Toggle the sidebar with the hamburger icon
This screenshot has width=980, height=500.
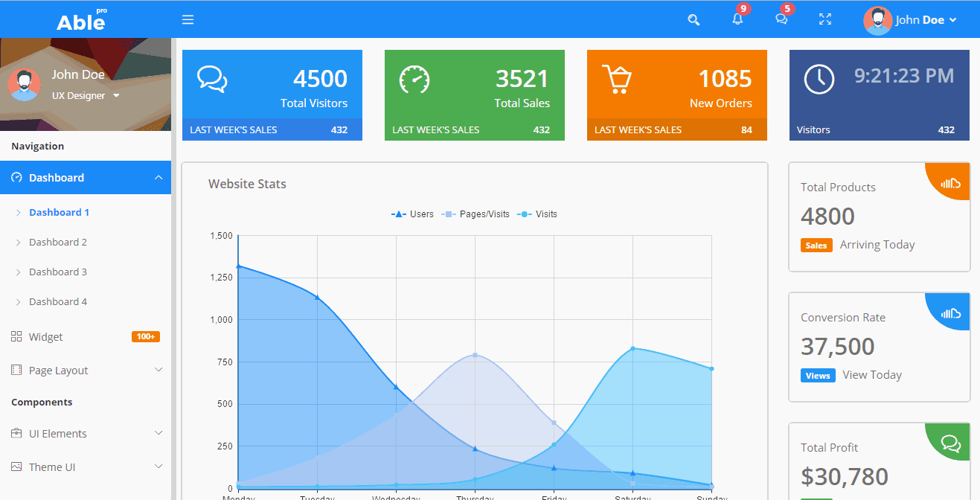(x=188, y=19)
